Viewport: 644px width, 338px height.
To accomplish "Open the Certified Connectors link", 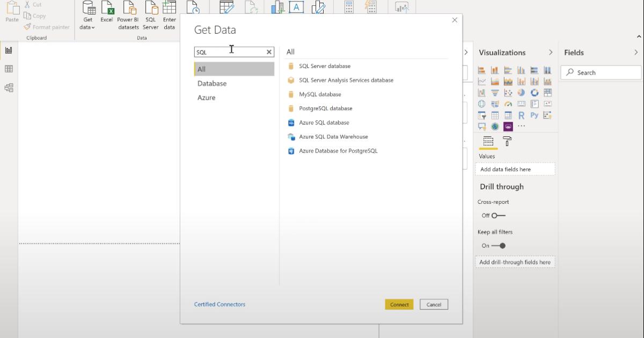I will click(219, 304).
